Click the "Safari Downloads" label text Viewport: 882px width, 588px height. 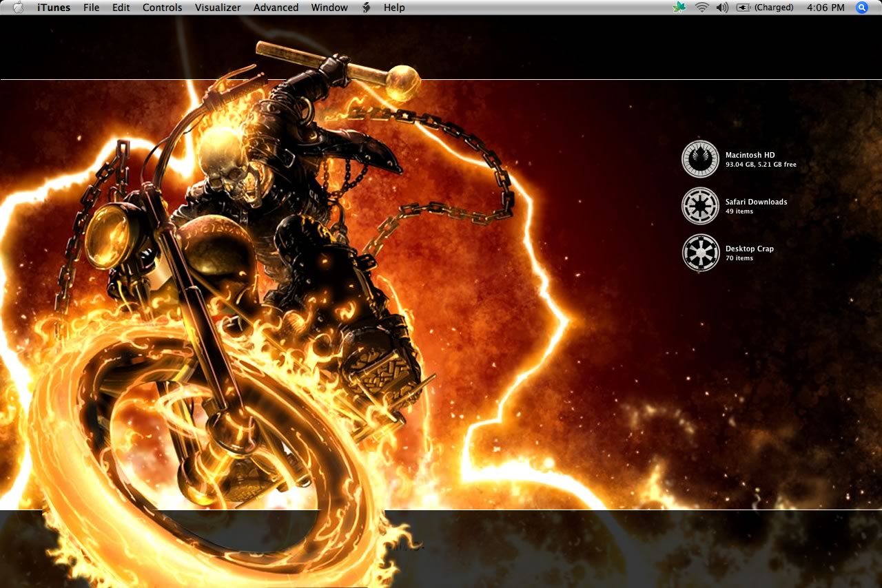(757, 202)
